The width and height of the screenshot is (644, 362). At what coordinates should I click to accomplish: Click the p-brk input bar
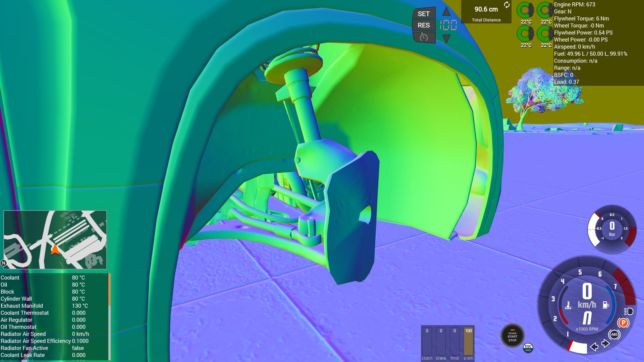(x=468, y=342)
